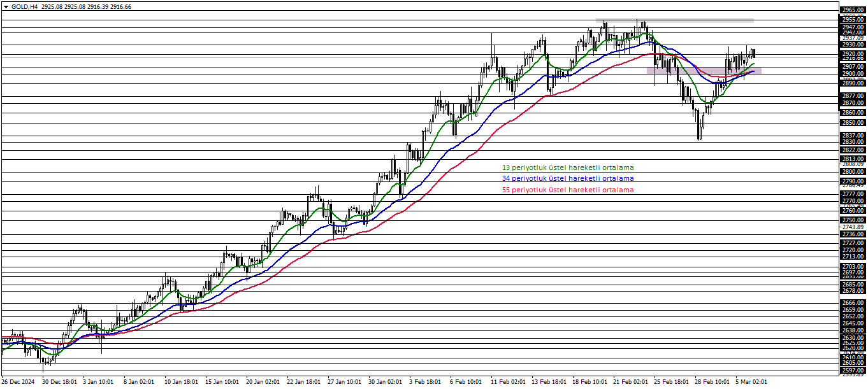Select the 55 periyotluk üstel hareketli ortalama legend

(568, 190)
